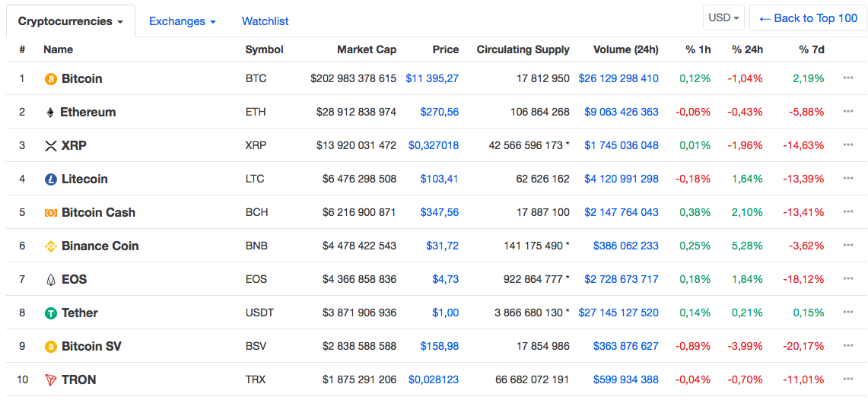Go back to Top 100 list
This screenshot has height=400, width=868.
pos(808,18)
